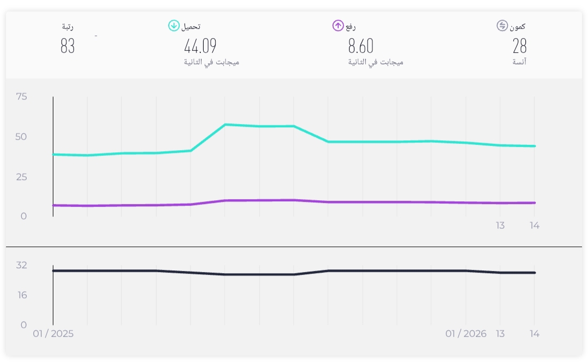Screen dimensions: 588x364
Task: Click the 16 axis label on the latency chart
Action: pyautogui.click(x=22, y=295)
